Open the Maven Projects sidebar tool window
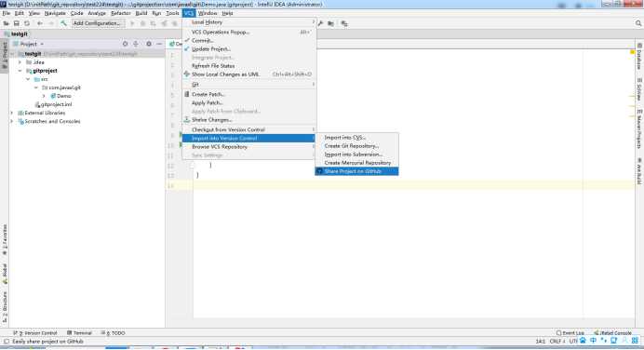 click(639, 128)
